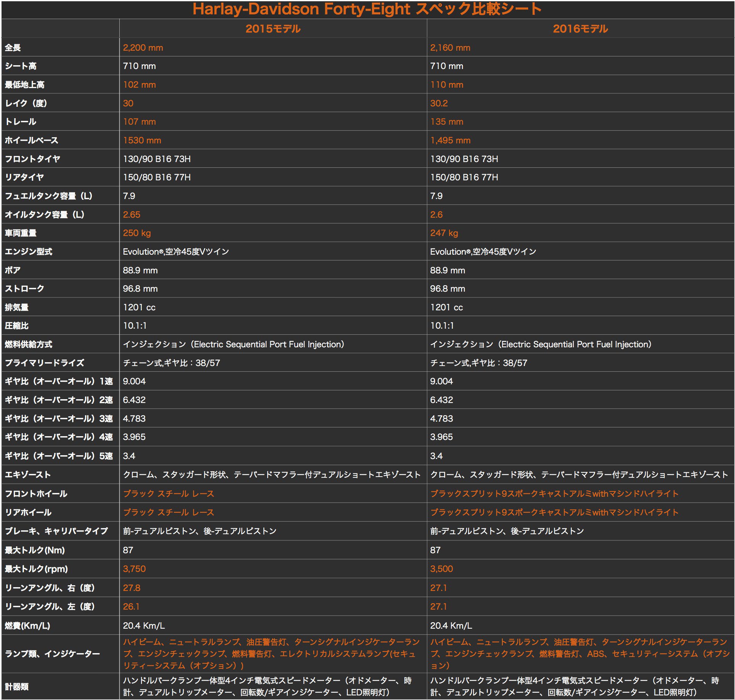Select the '3,750' torque rpm value

[134, 569]
